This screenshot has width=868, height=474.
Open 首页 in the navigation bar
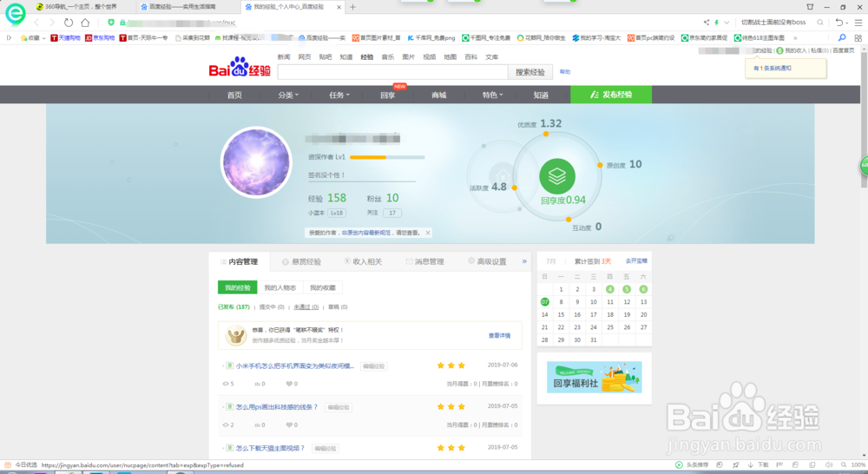[x=234, y=95]
